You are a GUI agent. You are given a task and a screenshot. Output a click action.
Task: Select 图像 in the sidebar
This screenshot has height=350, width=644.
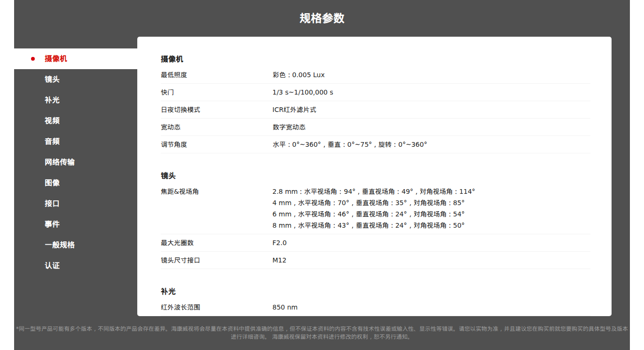tap(76, 183)
